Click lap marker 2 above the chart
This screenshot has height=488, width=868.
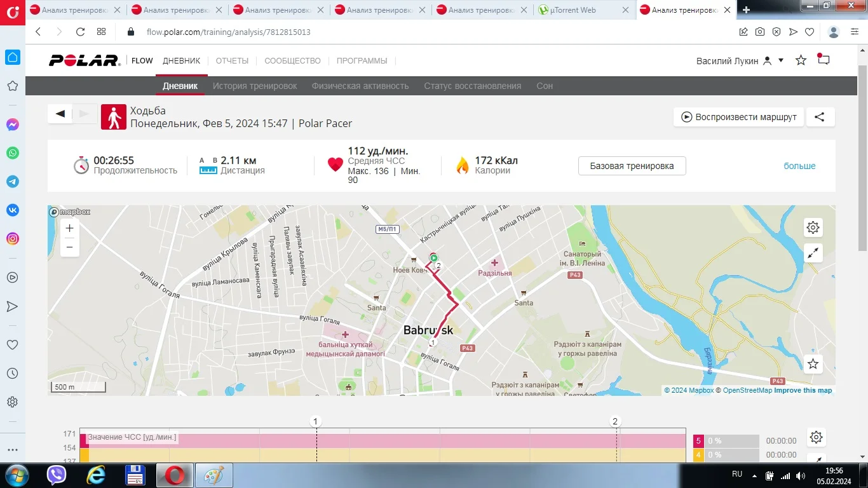614,421
